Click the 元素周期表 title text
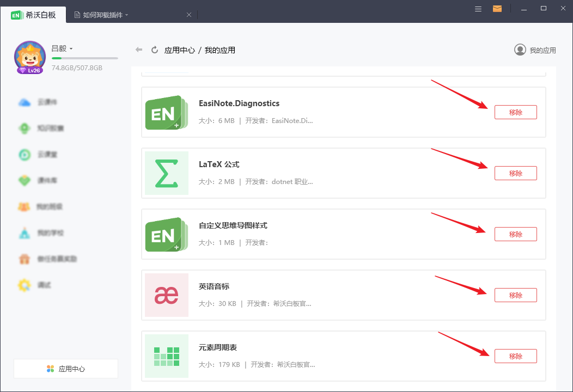The width and height of the screenshot is (573, 392). click(x=218, y=347)
